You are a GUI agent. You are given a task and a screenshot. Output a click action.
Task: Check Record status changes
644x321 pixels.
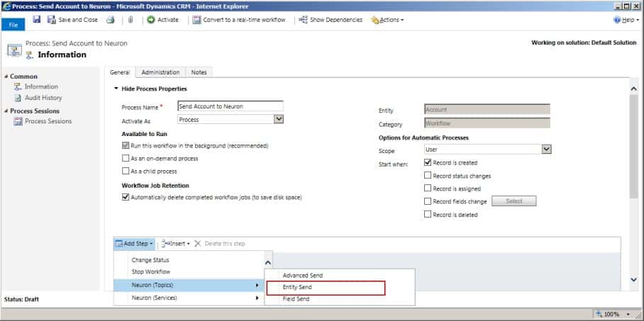(428, 176)
